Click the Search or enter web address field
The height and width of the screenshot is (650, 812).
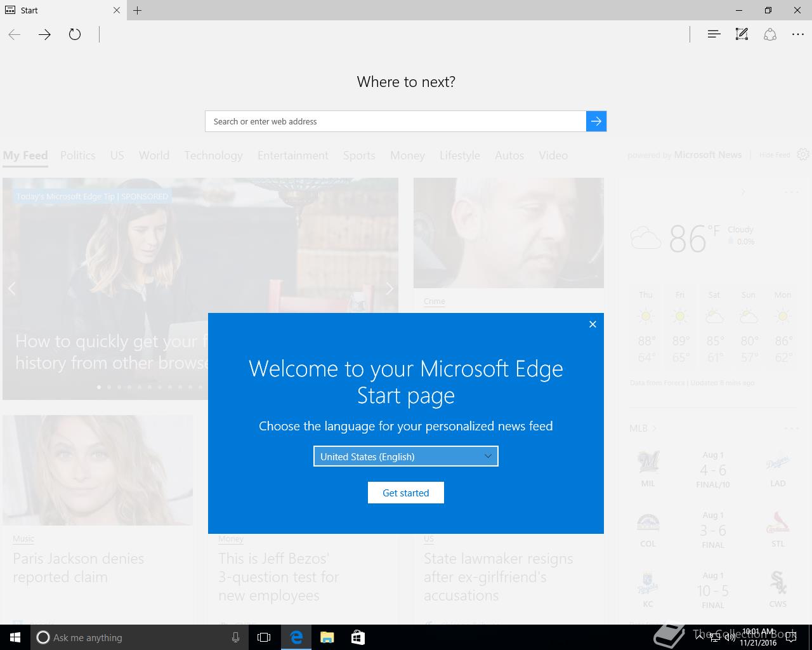[x=396, y=121]
